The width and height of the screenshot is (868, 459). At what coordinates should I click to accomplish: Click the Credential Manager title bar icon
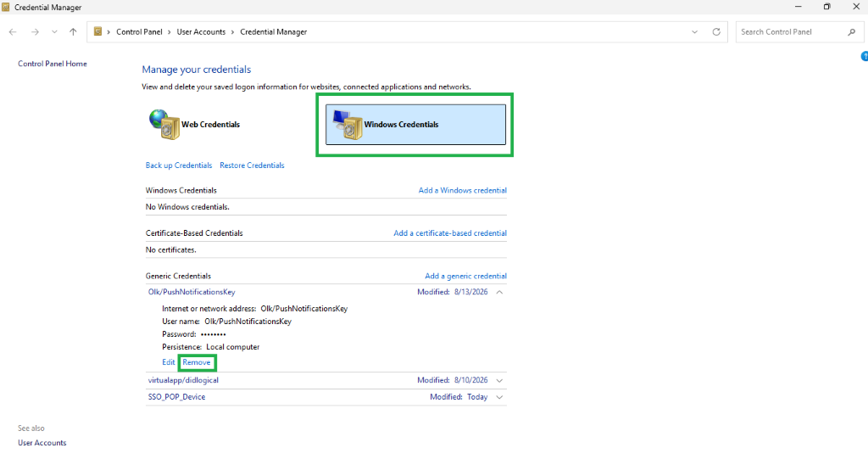pos(6,7)
